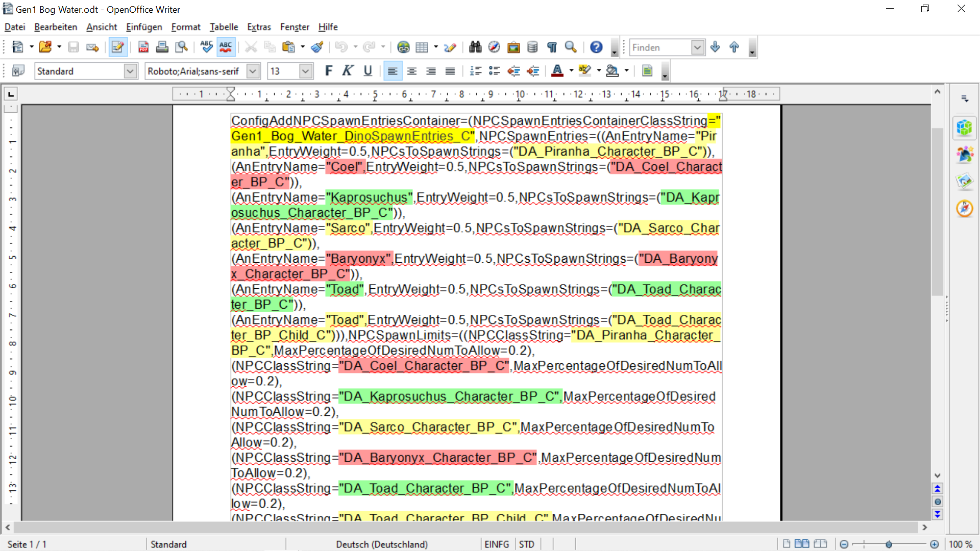Image resolution: width=980 pixels, height=551 pixels.
Task: Click Increase Indent icon
Action: 532,71
